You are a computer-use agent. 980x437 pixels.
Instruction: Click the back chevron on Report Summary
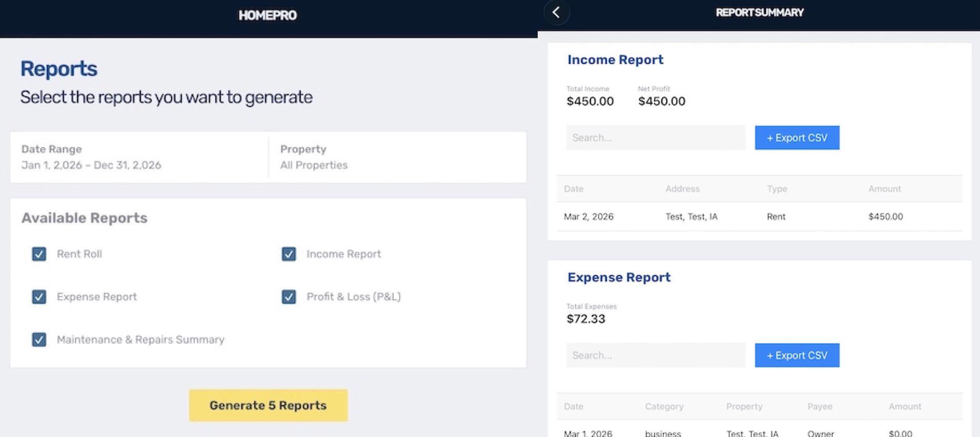[556, 12]
